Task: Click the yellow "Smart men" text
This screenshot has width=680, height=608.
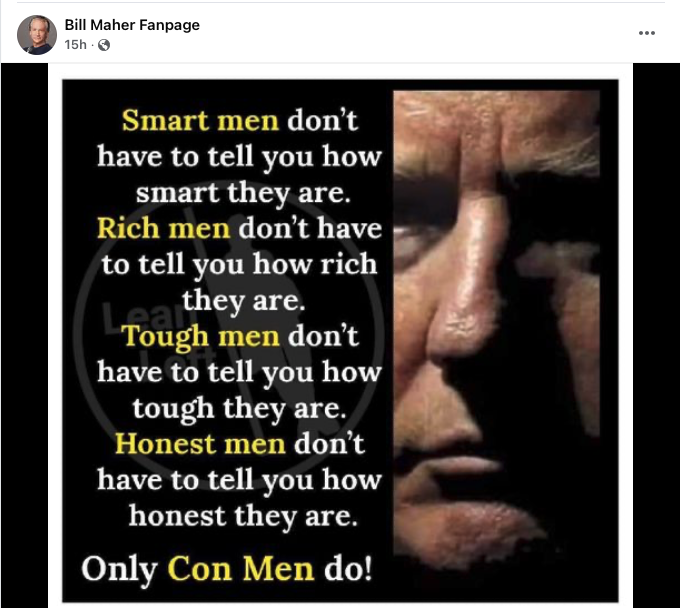Action: [x=200, y=120]
